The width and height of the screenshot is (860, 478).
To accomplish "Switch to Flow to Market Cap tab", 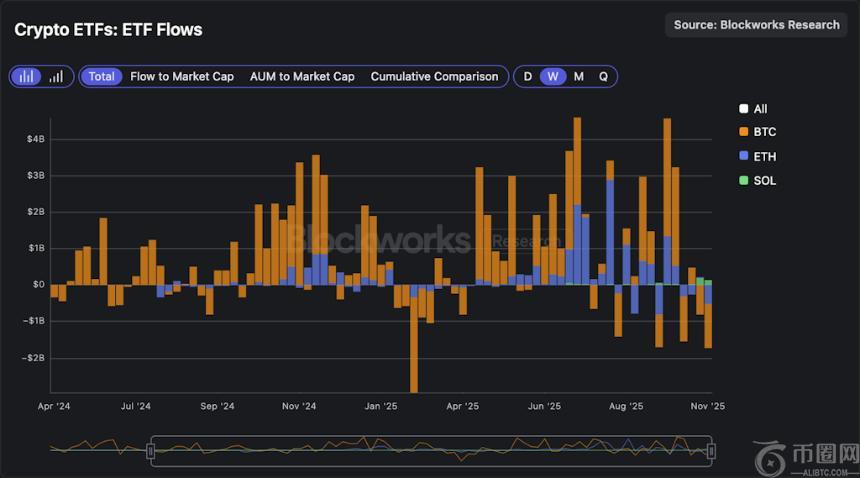I will click(x=182, y=76).
